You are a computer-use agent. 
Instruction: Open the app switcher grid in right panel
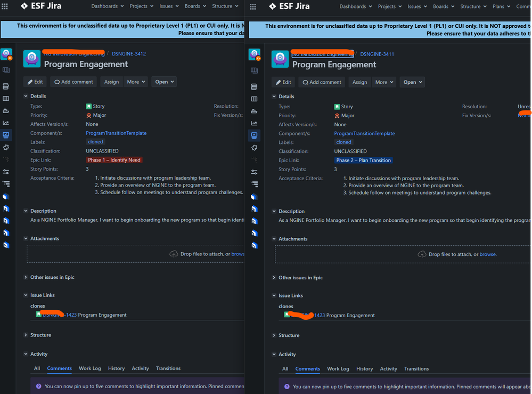coord(253,6)
